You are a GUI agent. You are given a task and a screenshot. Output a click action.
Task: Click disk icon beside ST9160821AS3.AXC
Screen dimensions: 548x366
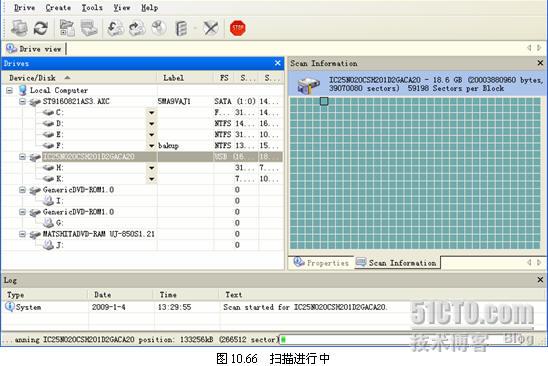35,102
